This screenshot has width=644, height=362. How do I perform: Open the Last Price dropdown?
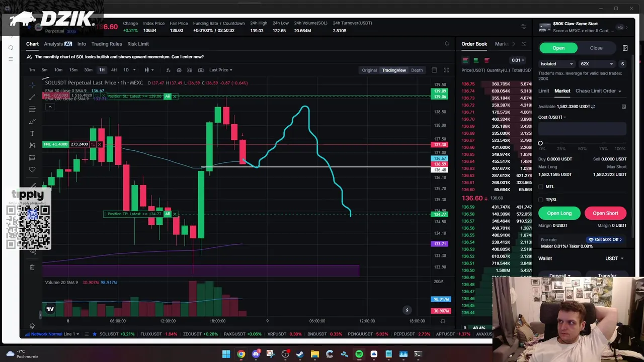221,70
